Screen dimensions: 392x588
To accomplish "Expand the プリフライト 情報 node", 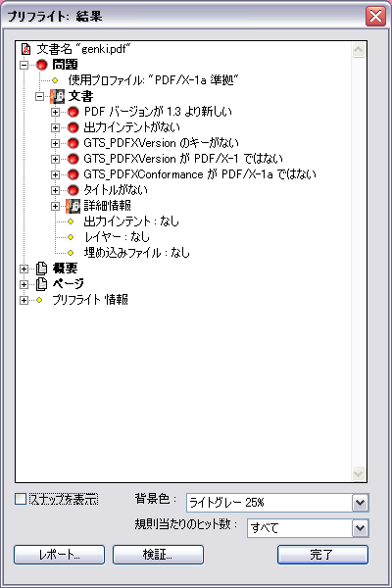I will pyautogui.click(x=24, y=300).
